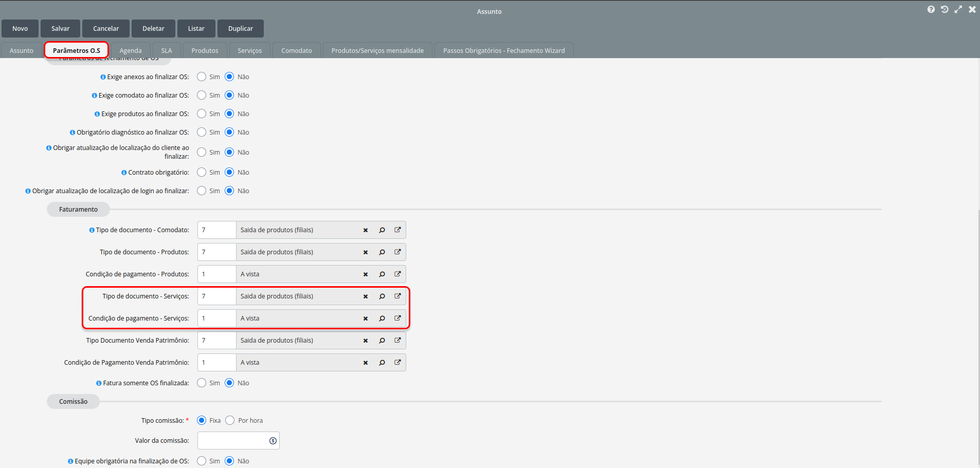
Task: Select Sim for Equipe obrigatória na finalização
Action: (202, 461)
